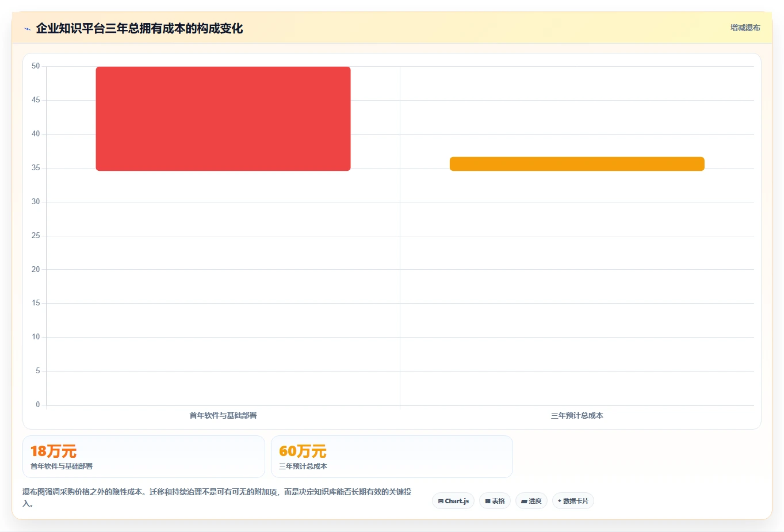Click the 增减瀑布 label in header
The image size is (784, 532).
(745, 28)
